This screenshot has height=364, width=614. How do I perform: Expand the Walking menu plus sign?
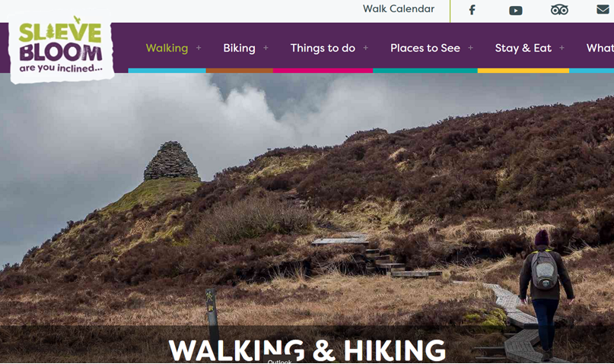coord(199,48)
